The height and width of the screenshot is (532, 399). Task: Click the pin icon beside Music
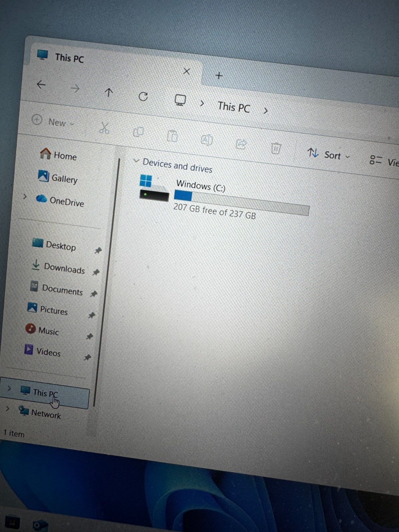[89, 336]
